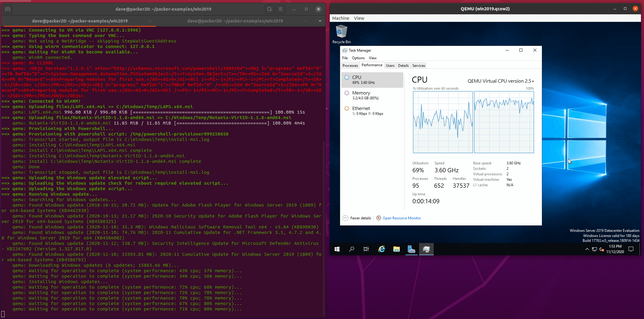Launch Internet Explorer from the taskbar

pyautogui.click(x=381, y=249)
